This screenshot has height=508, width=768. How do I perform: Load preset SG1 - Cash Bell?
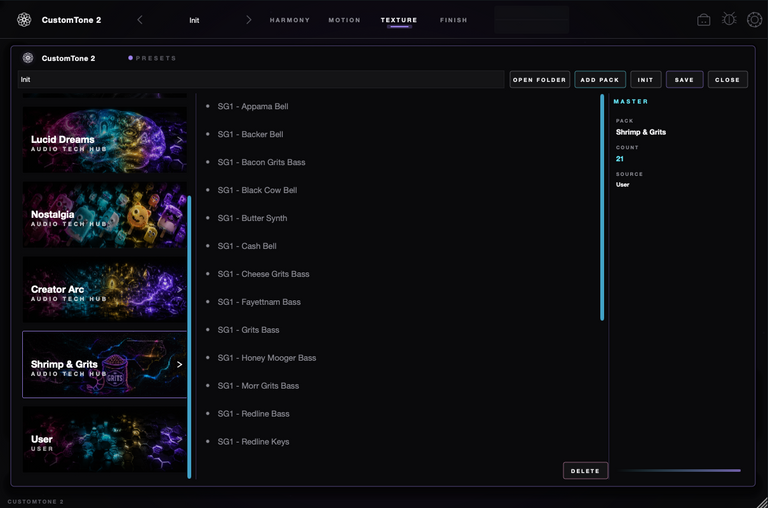pos(247,246)
